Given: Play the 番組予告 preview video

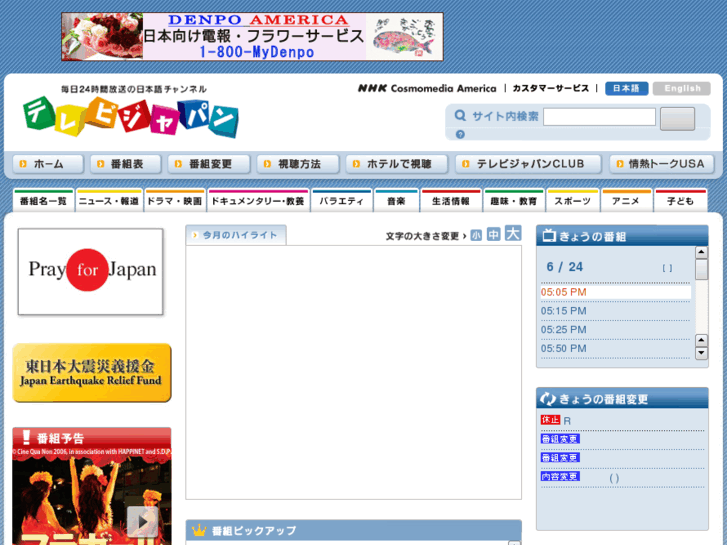Looking at the screenshot, I should 142,521.
